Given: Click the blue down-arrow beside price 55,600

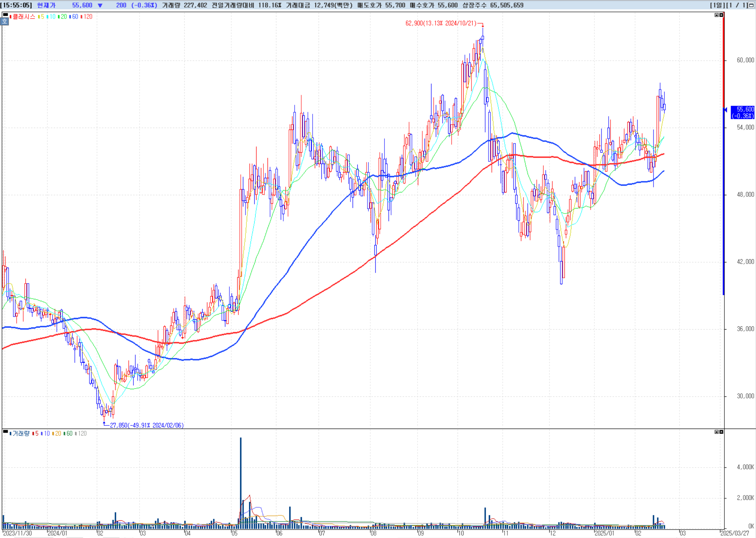Looking at the screenshot, I should 100,5.
